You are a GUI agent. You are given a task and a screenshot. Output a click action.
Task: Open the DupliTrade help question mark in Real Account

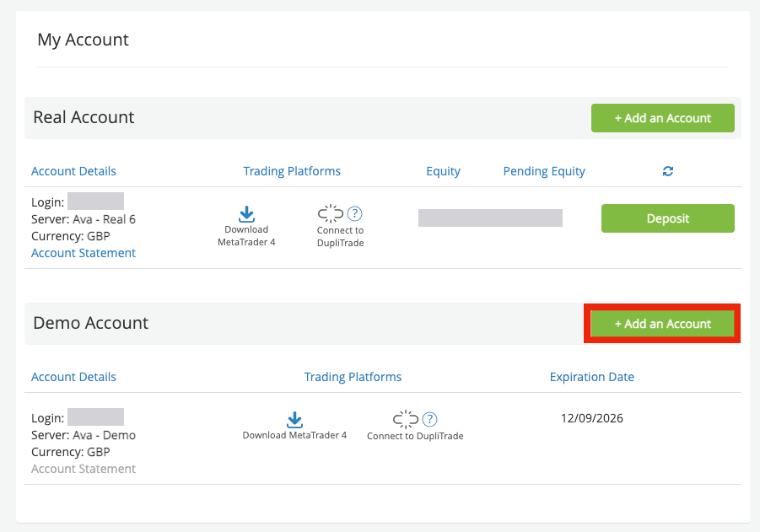[x=355, y=213]
